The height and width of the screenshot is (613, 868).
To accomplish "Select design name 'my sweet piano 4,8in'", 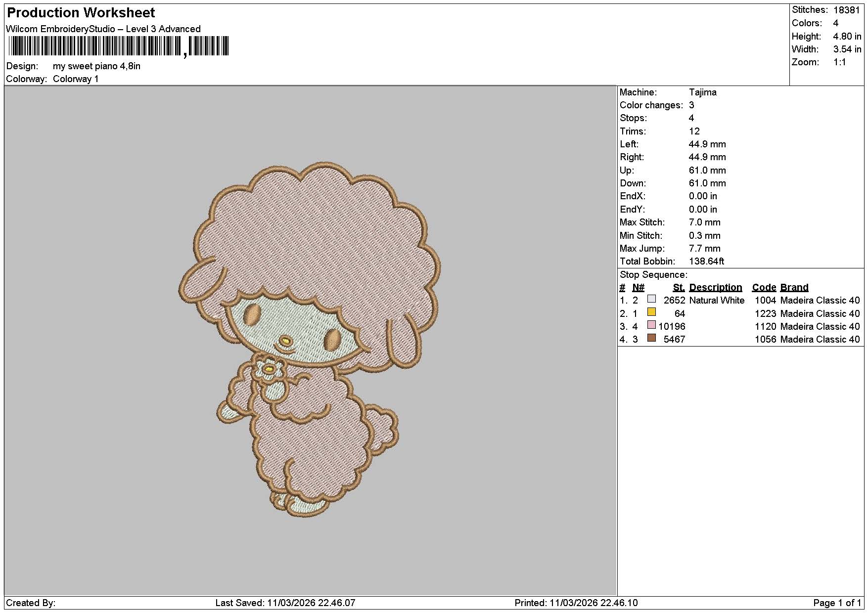I will coord(96,66).
